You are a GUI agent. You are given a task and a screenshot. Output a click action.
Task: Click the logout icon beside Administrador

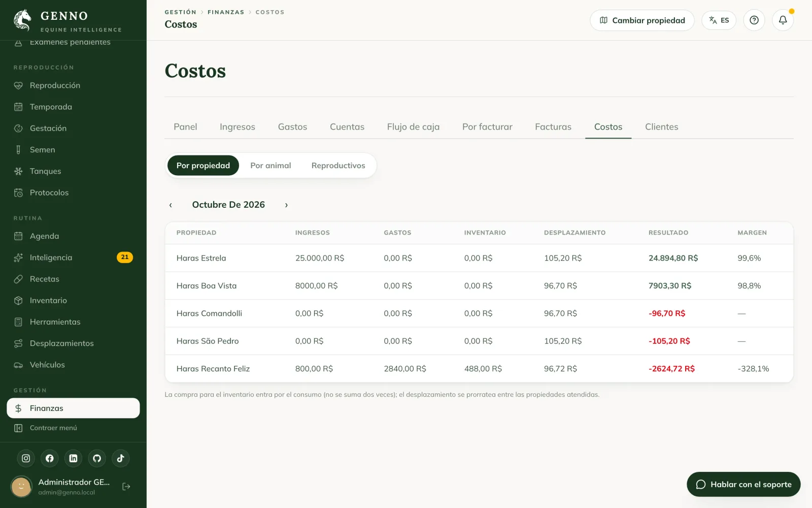tap(126, 487)
